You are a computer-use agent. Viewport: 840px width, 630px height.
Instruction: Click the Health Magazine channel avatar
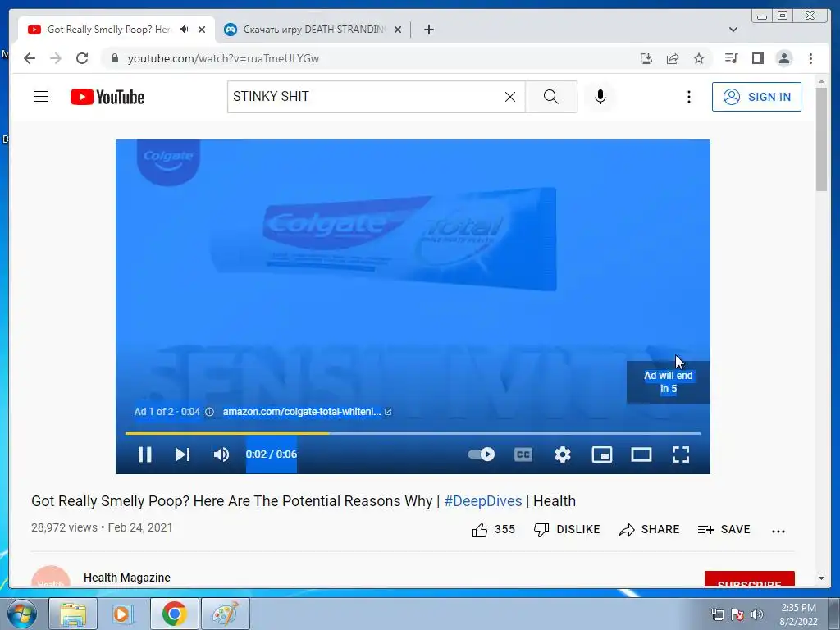[51, 577]
